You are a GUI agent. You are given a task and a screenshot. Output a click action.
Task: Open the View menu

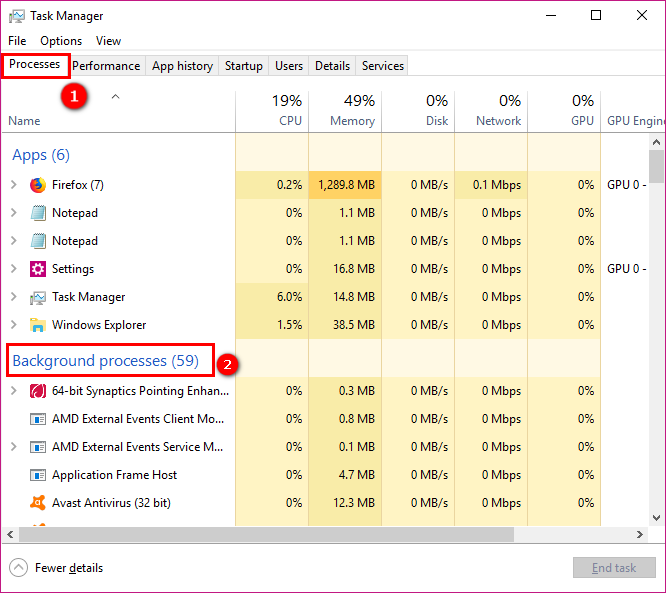tap(108, 41)
